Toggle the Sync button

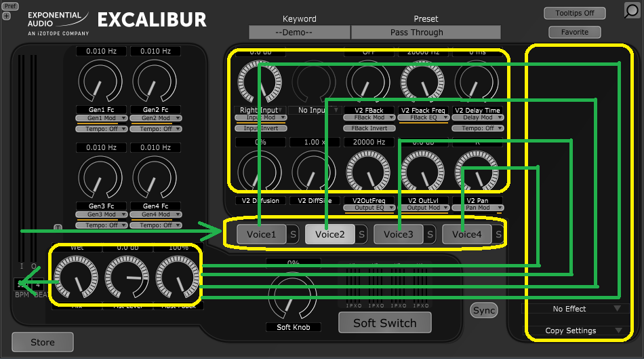[484, 310]
